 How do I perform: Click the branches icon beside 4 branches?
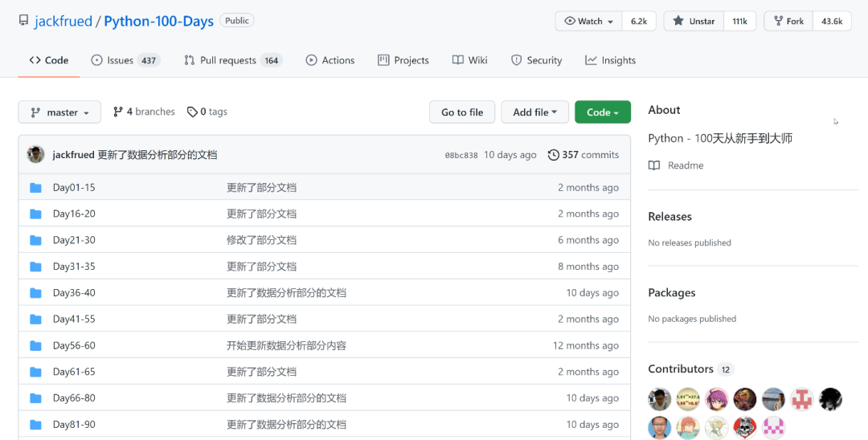[x=118, y=112]
